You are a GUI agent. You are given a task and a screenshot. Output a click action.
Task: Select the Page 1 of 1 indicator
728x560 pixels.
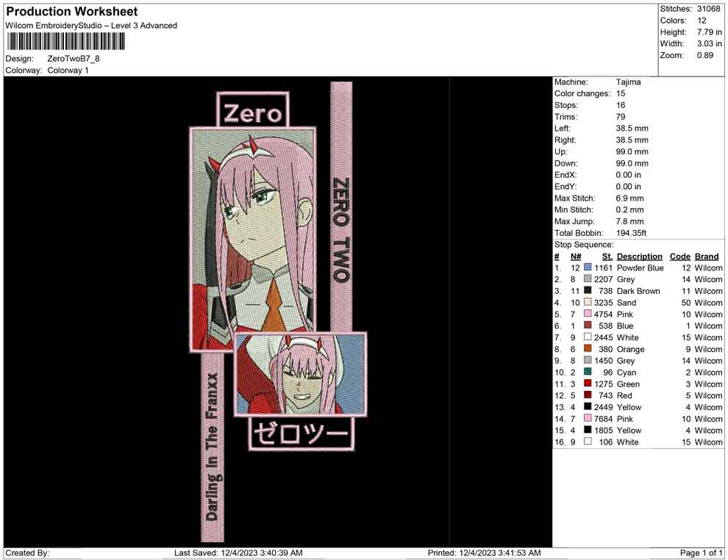click(x=701, y=553)
